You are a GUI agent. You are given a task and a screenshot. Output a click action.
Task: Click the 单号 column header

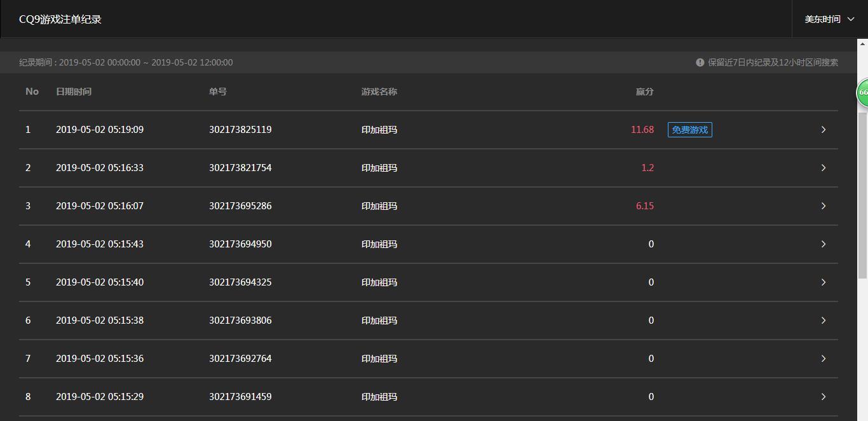click(x=217, y=92)
